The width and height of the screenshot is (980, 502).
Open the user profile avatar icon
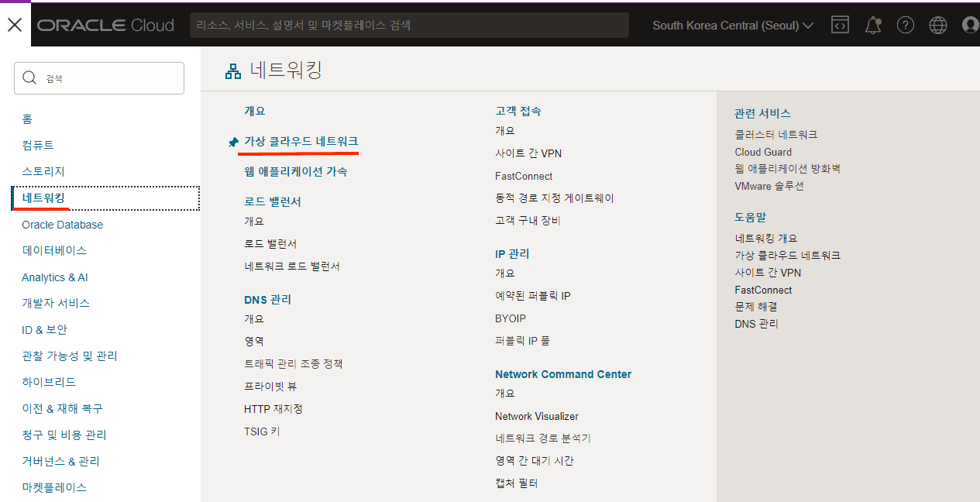point(970,25)
